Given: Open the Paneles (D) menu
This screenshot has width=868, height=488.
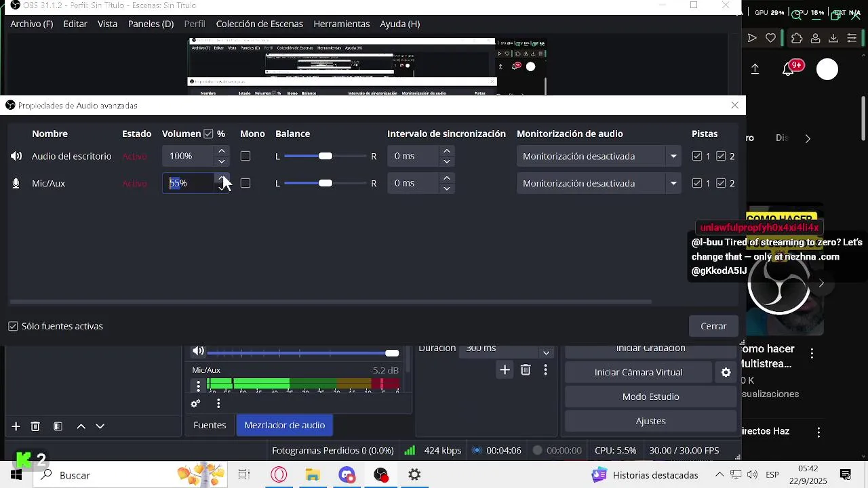Looking at the screenshot, I should point(151,24).
